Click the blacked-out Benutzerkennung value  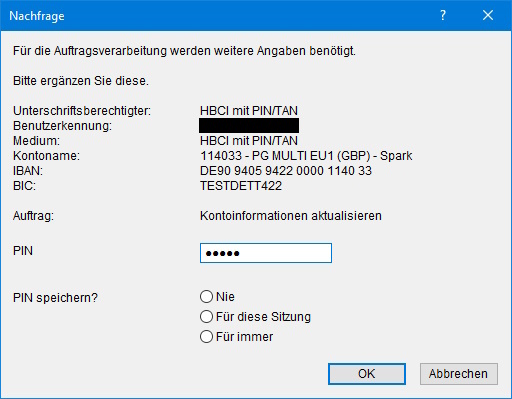[249, 126]
